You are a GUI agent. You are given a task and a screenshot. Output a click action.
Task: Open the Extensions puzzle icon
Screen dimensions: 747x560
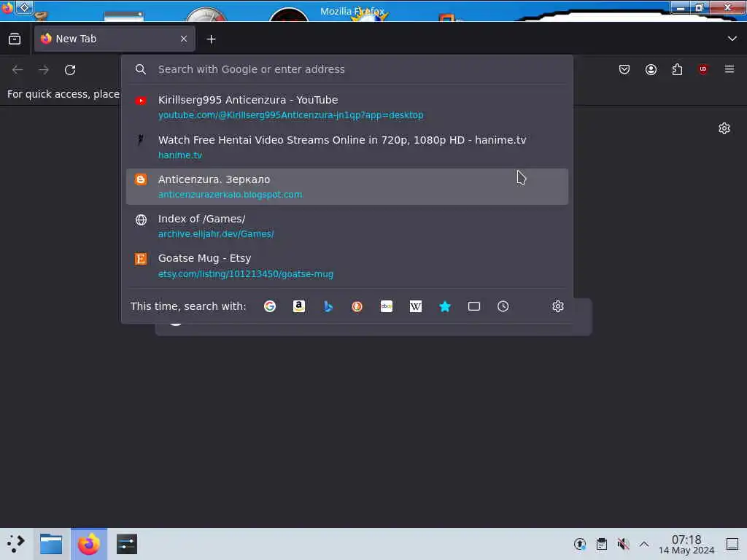click(677, 69)
